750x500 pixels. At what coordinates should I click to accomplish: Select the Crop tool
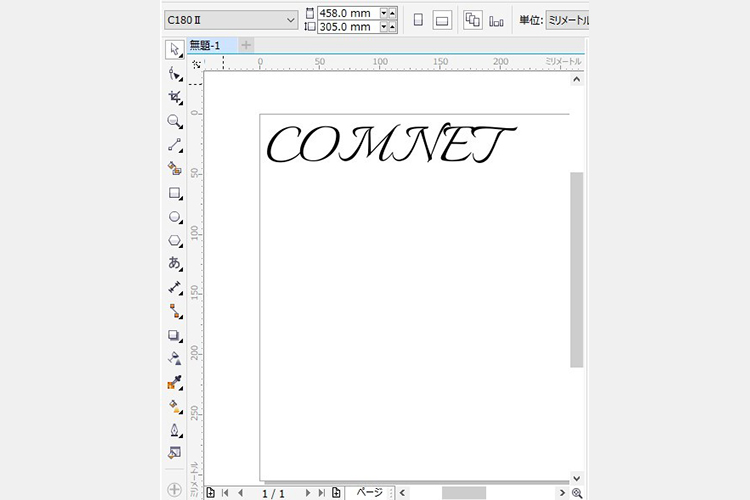point(175,98)
